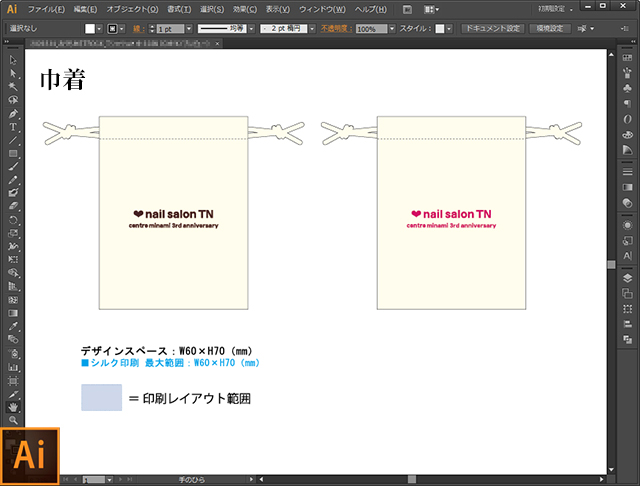This screenshot has width=640, height=486.
Task: Click the 線: stroke panel link
Action: coord(138,29)
